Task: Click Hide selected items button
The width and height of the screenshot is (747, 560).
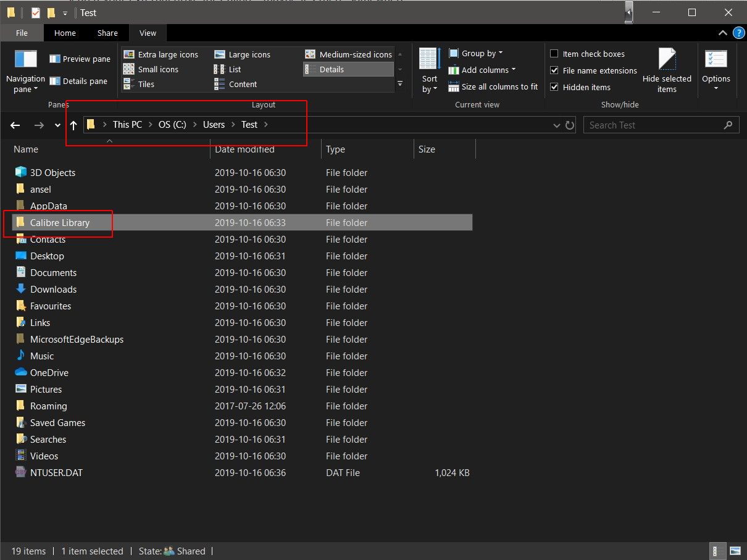Action: pos(667,71)
